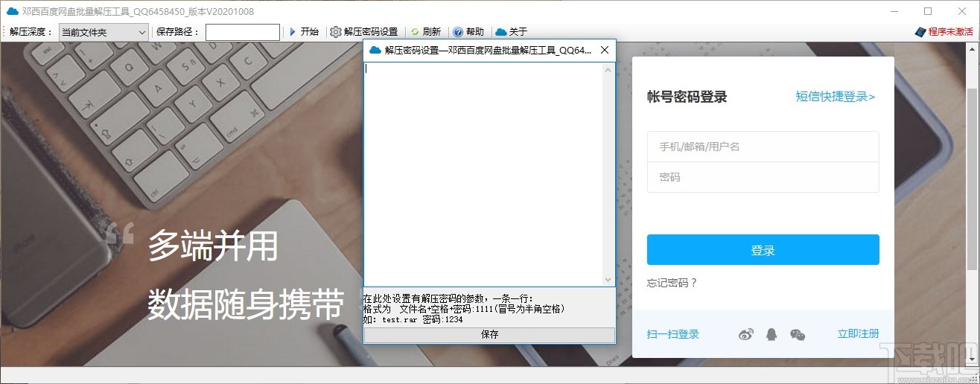Click the book icon next to 程序未激活

pos(920,32)
